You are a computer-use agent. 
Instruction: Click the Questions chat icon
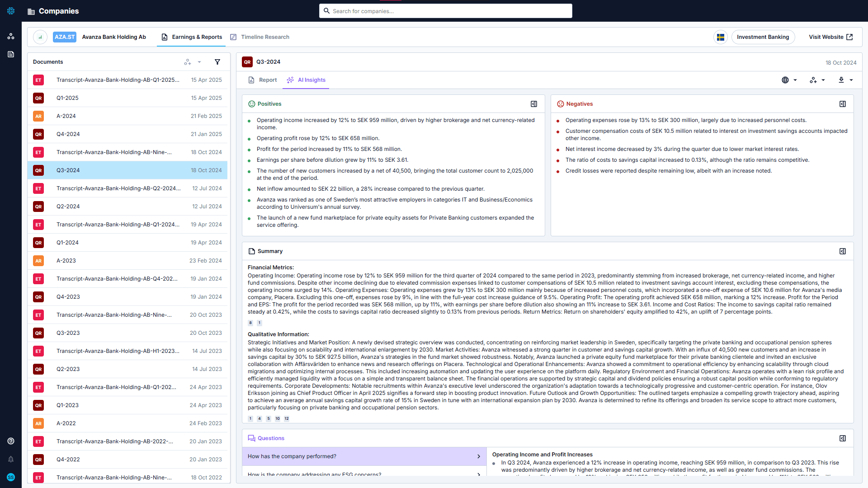click(x=251, y=438)
